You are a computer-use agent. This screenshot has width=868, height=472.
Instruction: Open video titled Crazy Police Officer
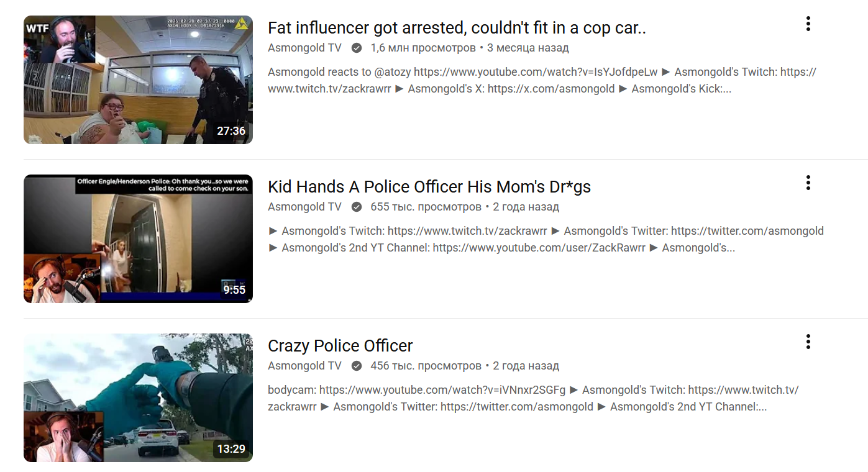(x=340, y=346)
